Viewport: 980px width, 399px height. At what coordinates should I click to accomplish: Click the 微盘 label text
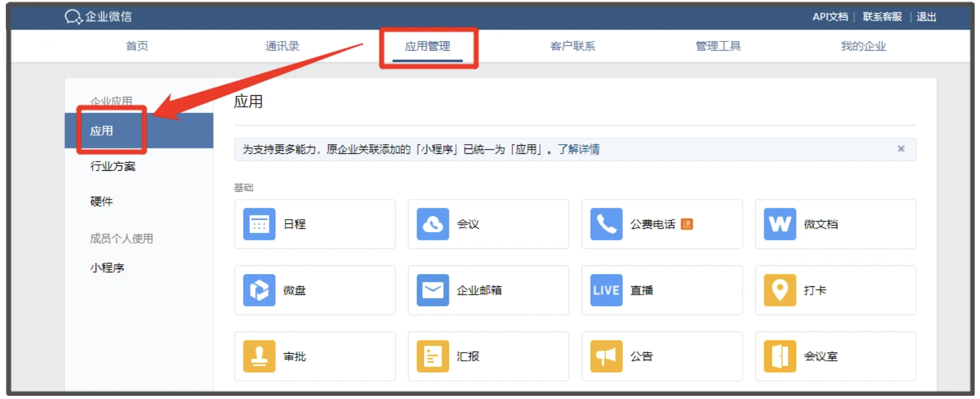295,290
